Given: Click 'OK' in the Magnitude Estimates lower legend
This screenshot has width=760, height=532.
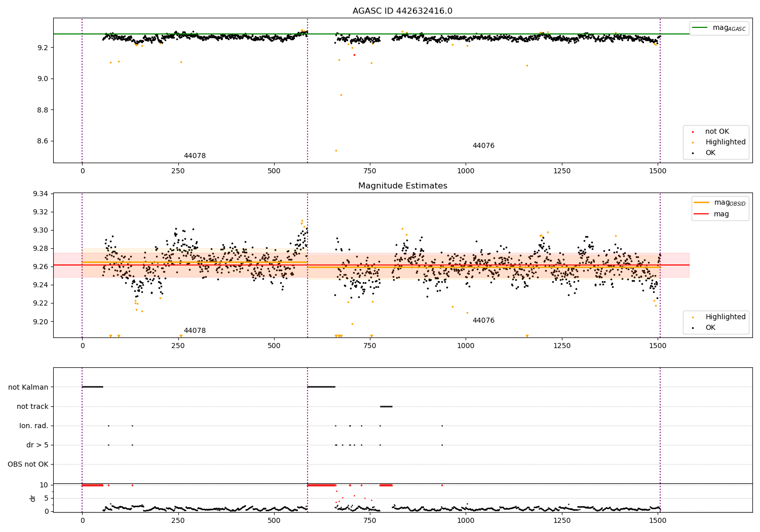Looking at the screenshot, I should click(710, 328).
